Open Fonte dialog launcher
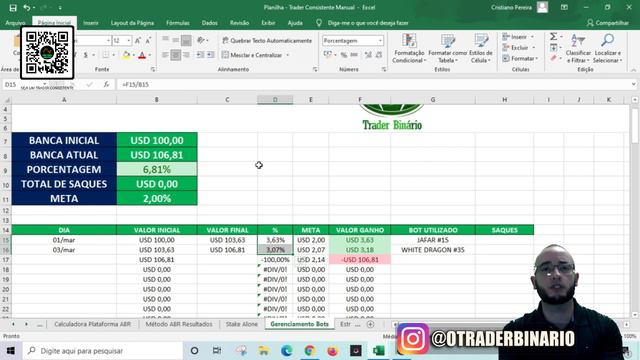Viewport: 640px width, 360px height. tap(153, 70)
